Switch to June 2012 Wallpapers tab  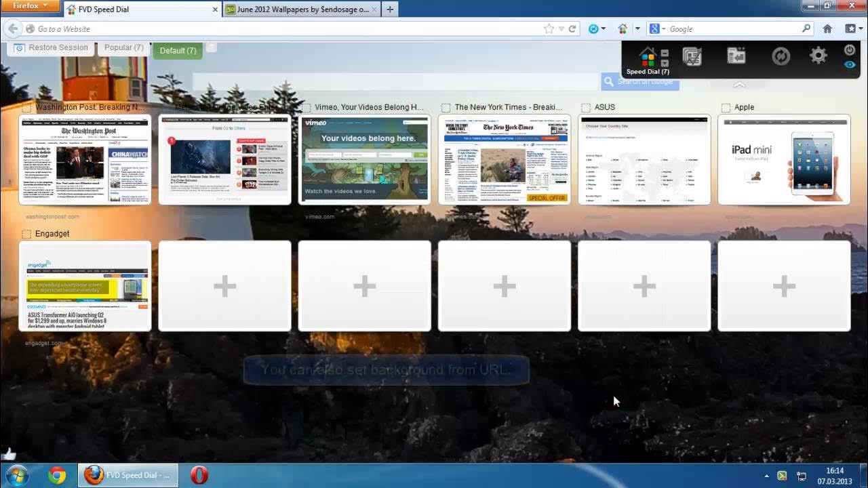tap(302, 9)
